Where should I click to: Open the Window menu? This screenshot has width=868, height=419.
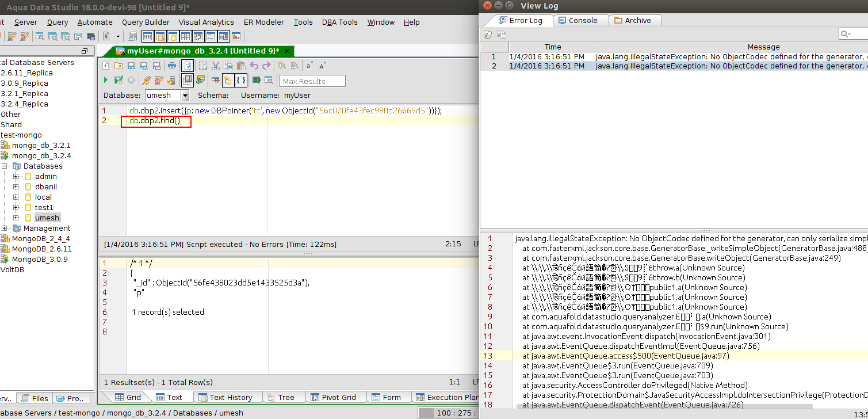381,22
